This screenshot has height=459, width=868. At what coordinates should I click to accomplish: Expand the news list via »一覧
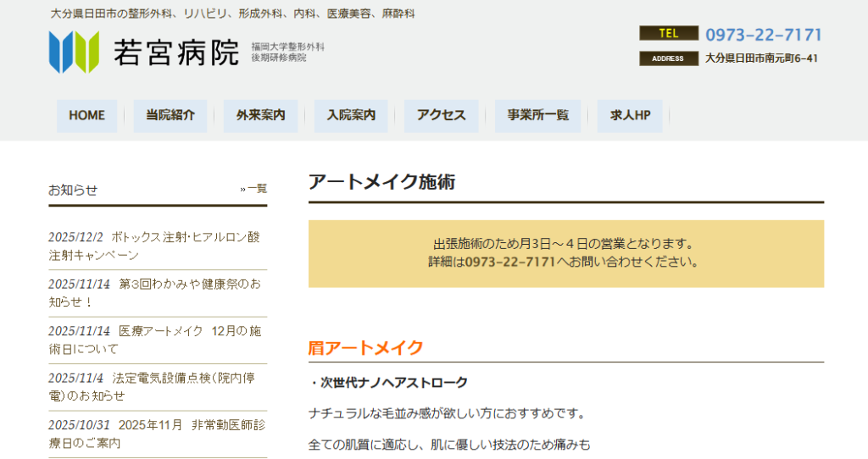(253, 189)
